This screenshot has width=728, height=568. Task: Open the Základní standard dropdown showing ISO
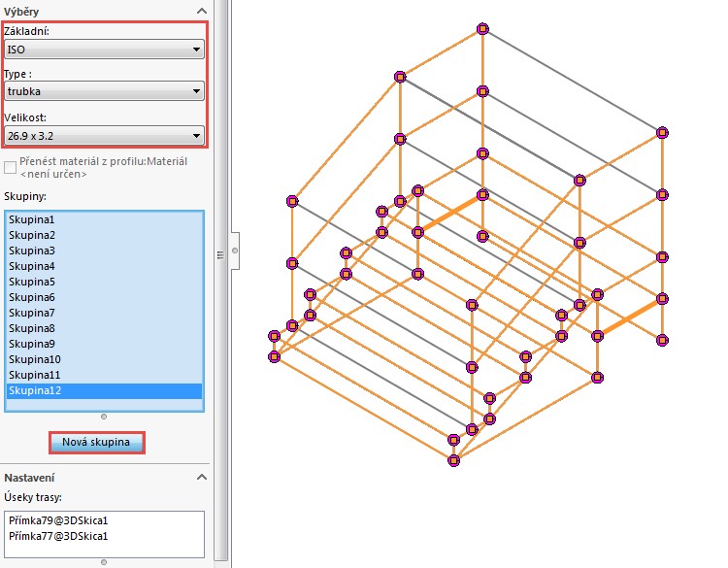click(104, 50)
